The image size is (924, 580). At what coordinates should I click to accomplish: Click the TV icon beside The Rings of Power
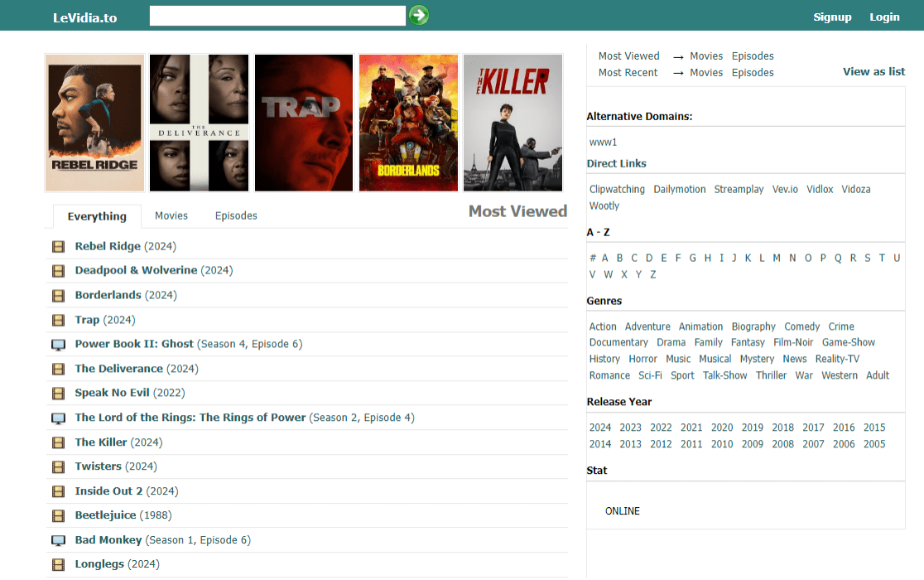point(58,418)
